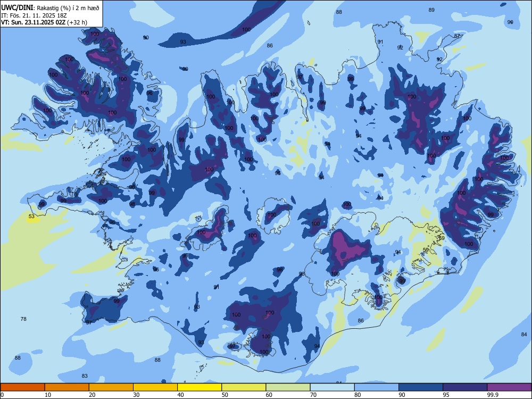Screen dimensions: 532x399
Task: Click the pale yellow 50–60 legend swatch
Action: [244, 387]
